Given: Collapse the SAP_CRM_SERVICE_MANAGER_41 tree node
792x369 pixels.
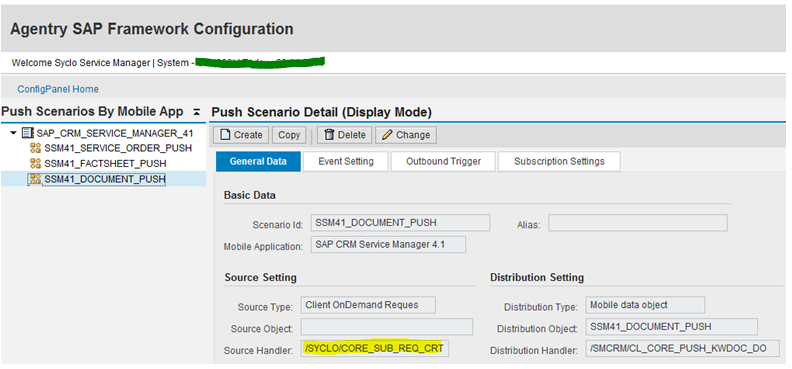Looking at the screenshot, I should 14,134.
